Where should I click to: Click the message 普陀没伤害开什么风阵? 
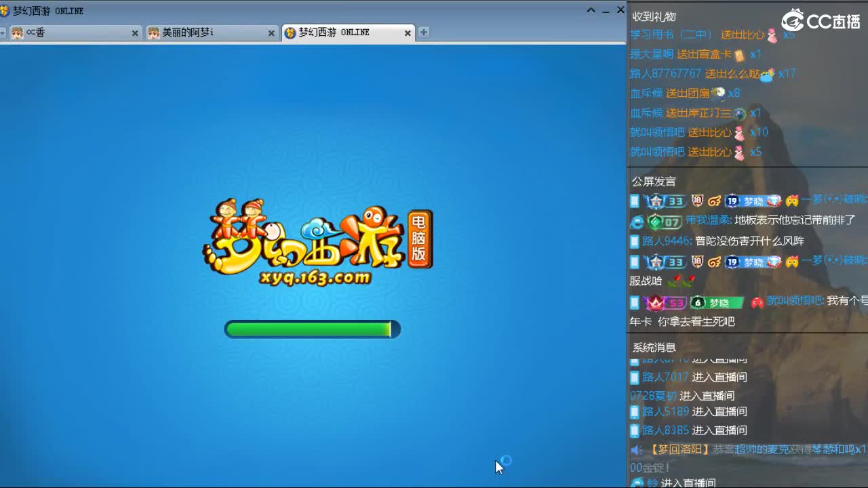tap(749, 241)
